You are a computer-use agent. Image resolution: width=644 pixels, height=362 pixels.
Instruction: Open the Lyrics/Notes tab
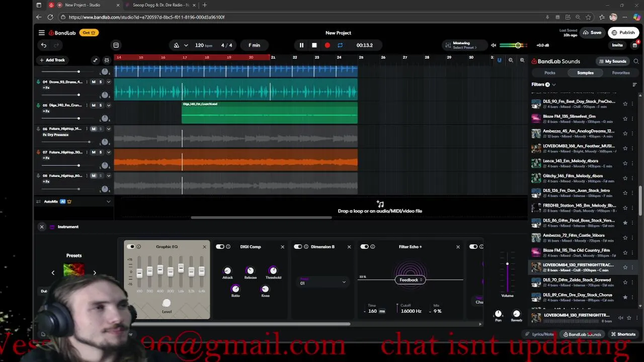540,334
